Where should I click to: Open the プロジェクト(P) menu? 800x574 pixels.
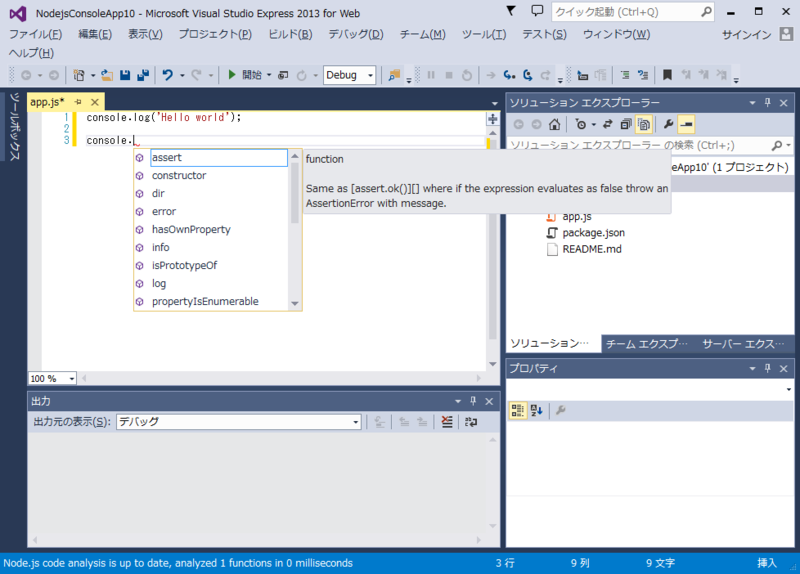click(215, 34)
